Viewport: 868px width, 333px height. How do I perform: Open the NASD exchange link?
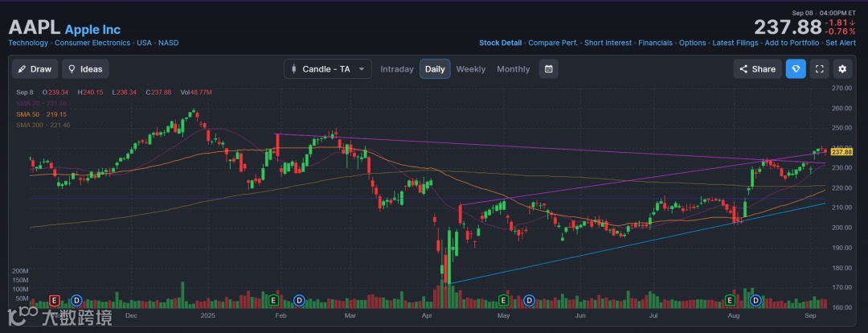tap(168, 43)
